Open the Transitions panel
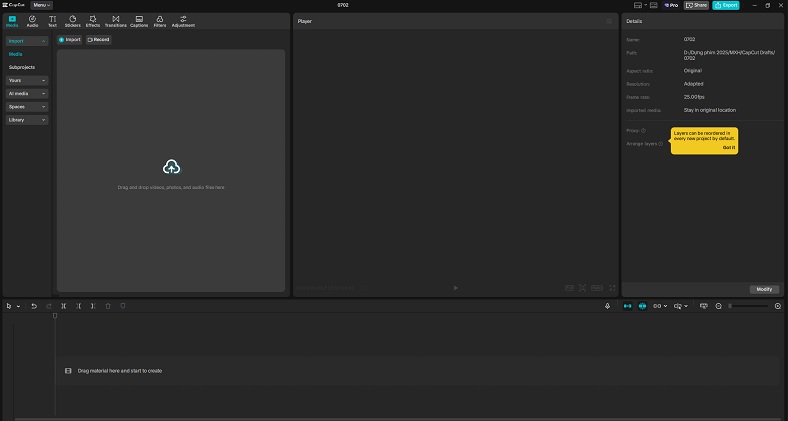Screen dimensions: 788x421 coord(115,20)
